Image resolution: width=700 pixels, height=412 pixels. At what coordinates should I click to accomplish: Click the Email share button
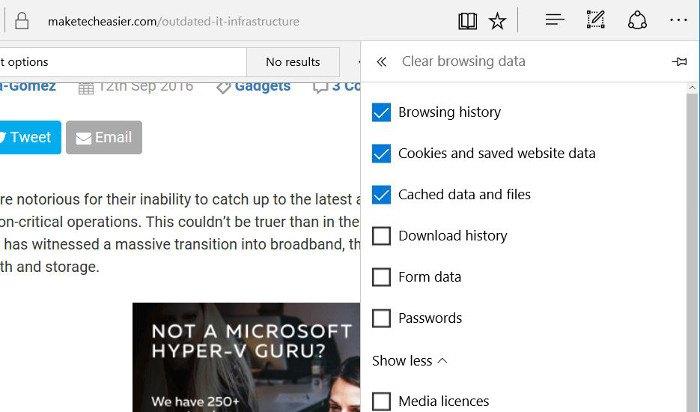(x=104, y=138)
